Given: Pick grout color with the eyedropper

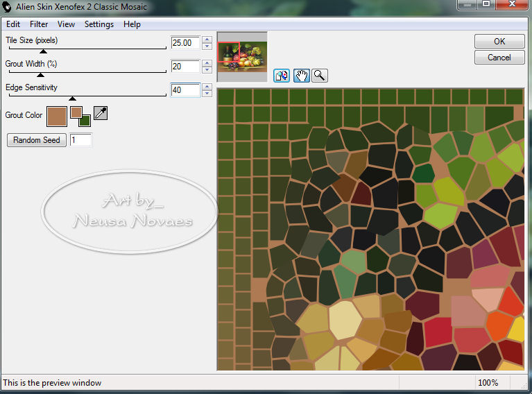Looking at the screenshot, I should pyautogui.click(x=101, y=113).
